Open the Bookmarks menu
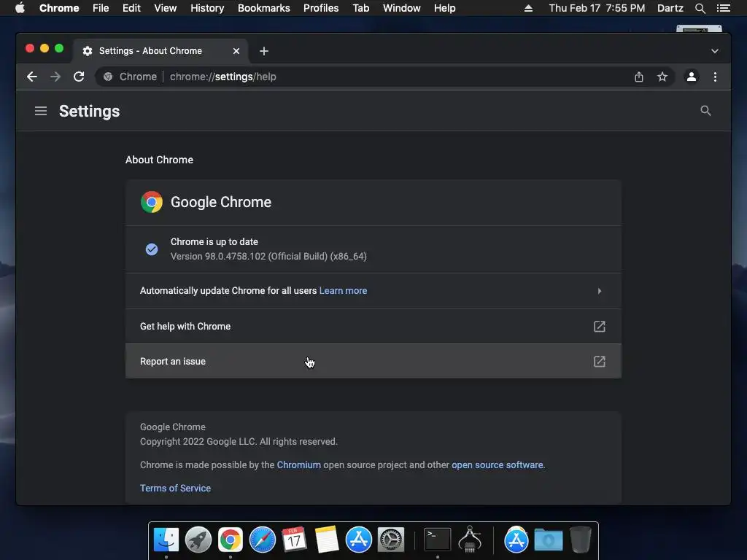The height and width of the screenshot is (560, 747). [x=264, y=8]
